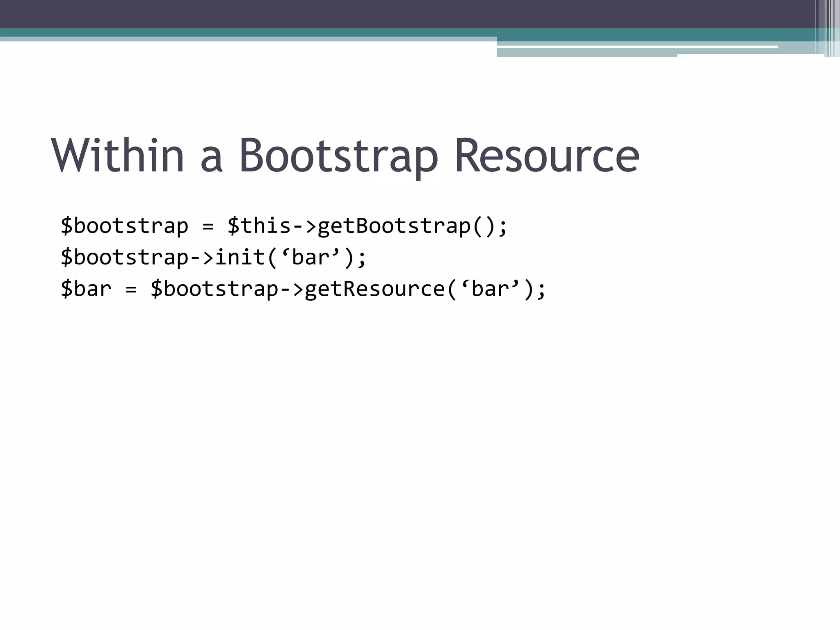Screen dimensions: 840x630
Task: Click the word 'Within' in the title
Action: pyautogui.click(x=117, y=156)
